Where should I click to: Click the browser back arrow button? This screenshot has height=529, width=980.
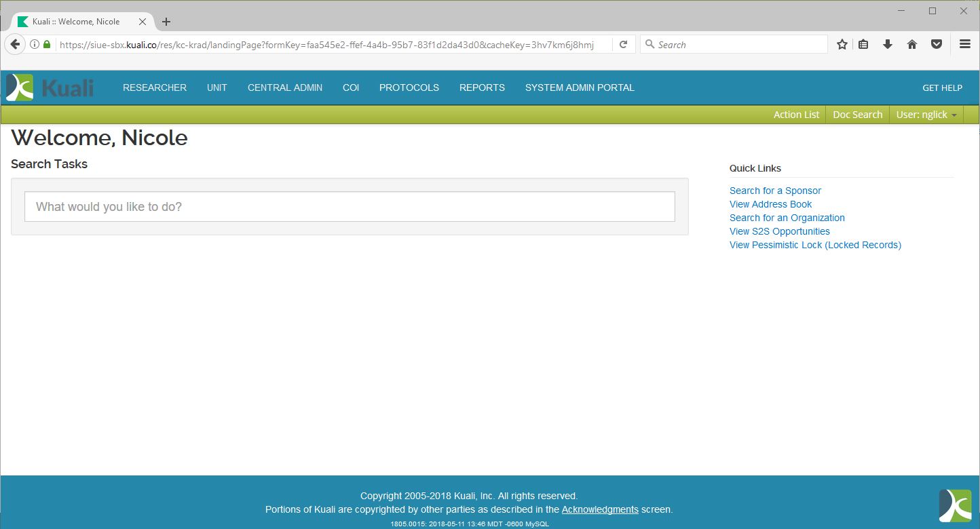click(15, 45)
